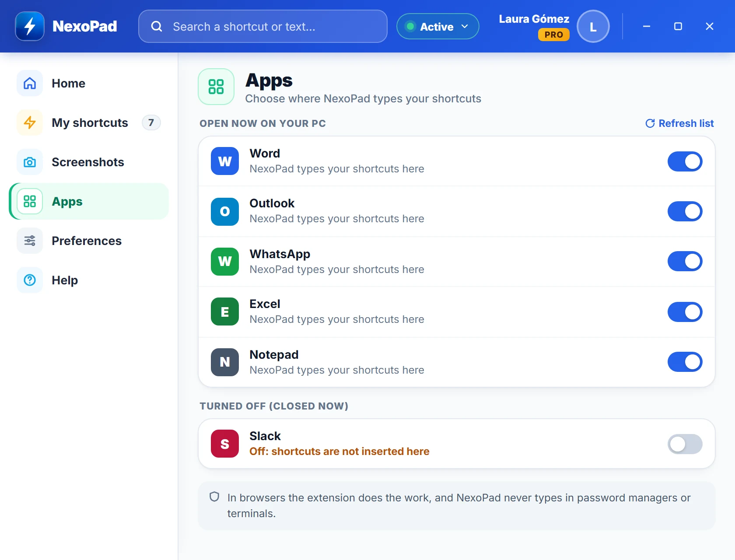Click the Notepad app name text
The height and width of the screenshot is (560, 735).
pyautogui.click(x=274, y=355)
